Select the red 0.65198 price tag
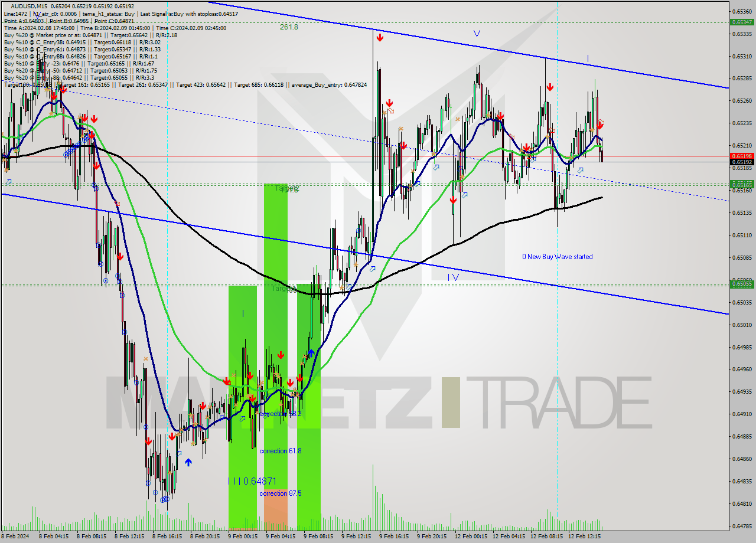This screenshot has width=756, height=543. click(x=742, y=156)
